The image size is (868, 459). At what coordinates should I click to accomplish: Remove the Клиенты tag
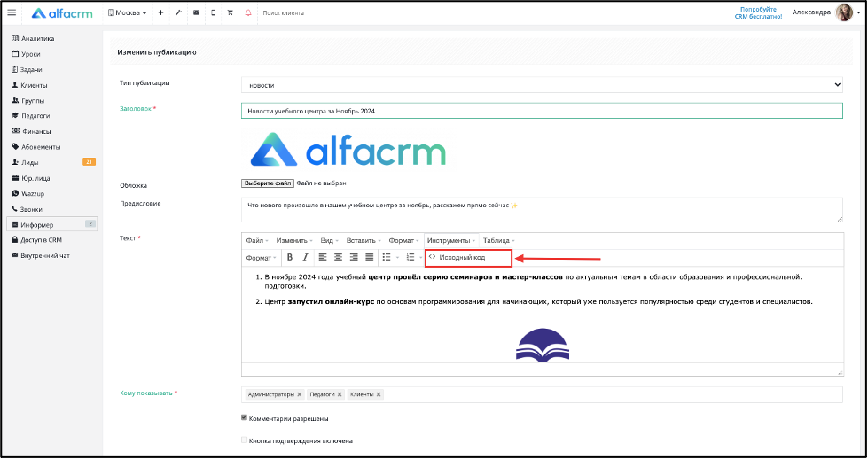click(379, 394)
